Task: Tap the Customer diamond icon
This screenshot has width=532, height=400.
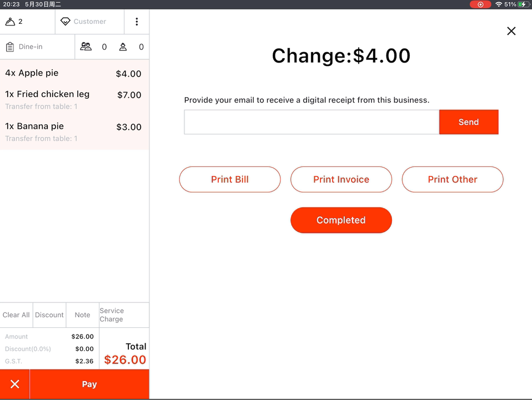Action: point(66,22)
